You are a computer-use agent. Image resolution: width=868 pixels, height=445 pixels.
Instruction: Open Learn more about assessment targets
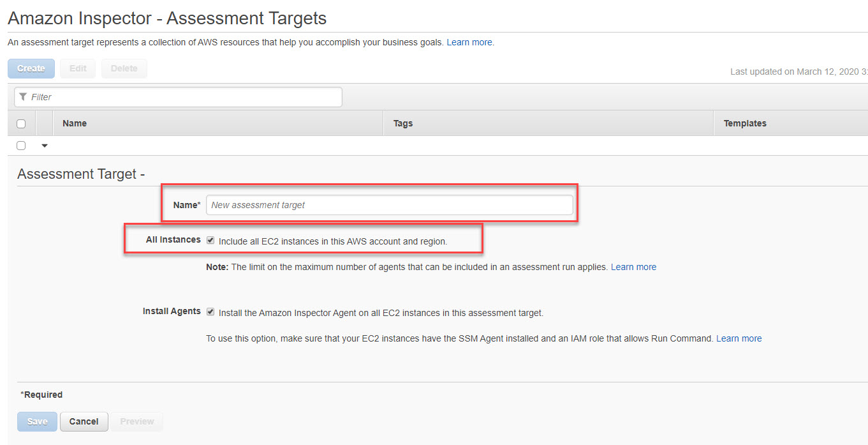469,42
